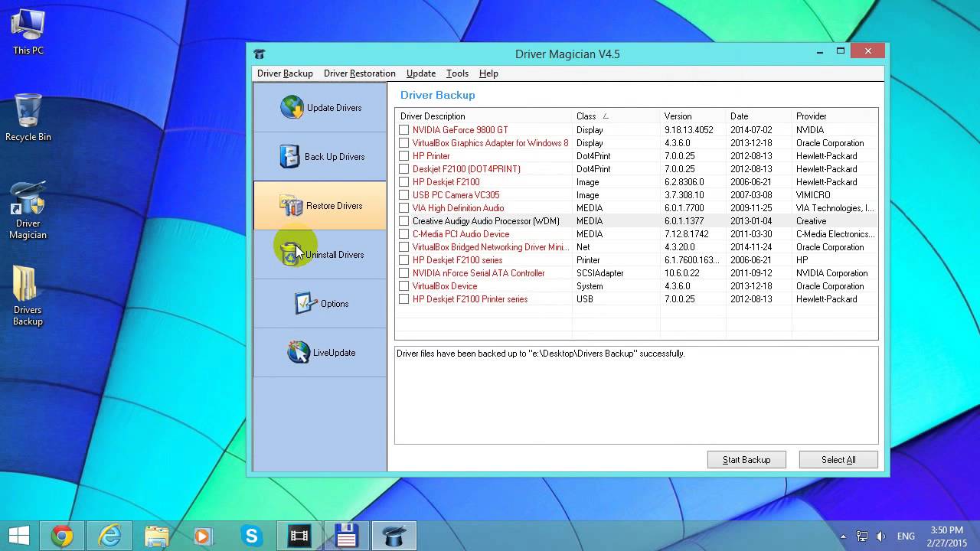Click the Select All button

[x=838, y=460]
